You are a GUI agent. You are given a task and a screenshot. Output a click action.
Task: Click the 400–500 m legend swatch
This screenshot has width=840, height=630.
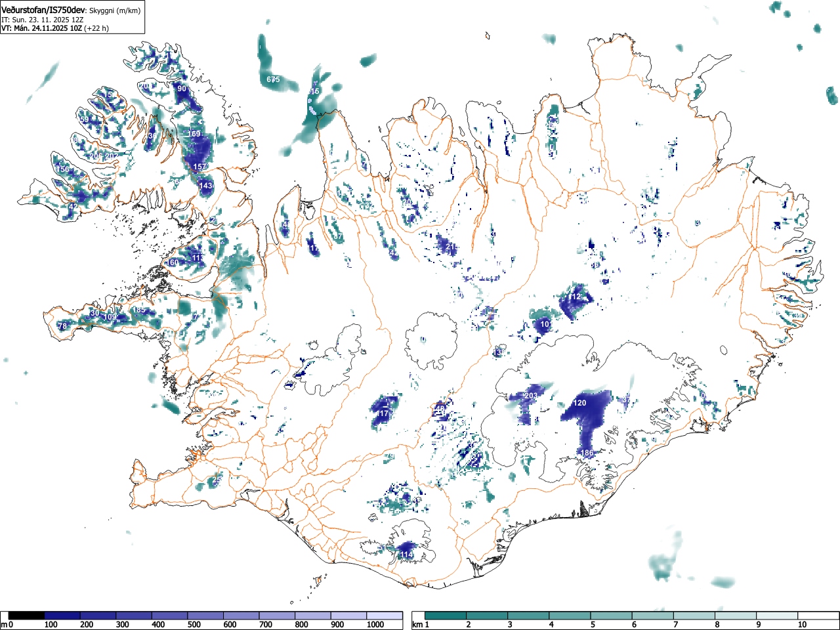point(169,616)
